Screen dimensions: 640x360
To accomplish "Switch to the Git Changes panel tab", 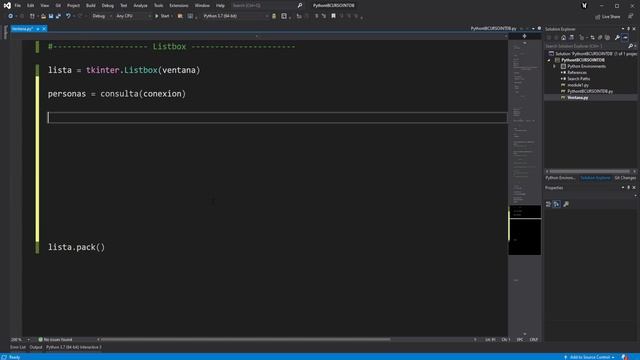I will point(625,178).
